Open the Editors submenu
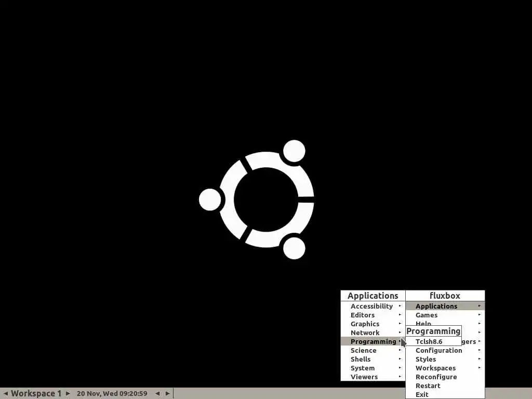Screen dimensions: 532x399 click(373, 315)
